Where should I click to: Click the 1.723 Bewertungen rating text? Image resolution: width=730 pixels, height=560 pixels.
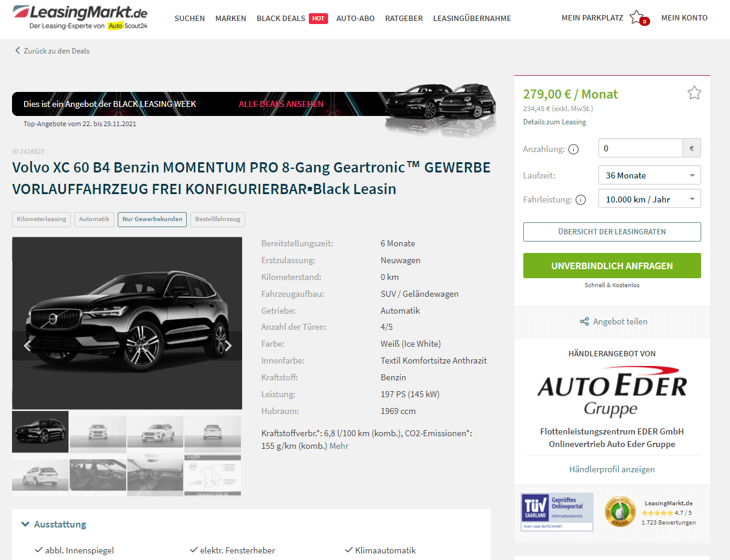click(669, 523)
